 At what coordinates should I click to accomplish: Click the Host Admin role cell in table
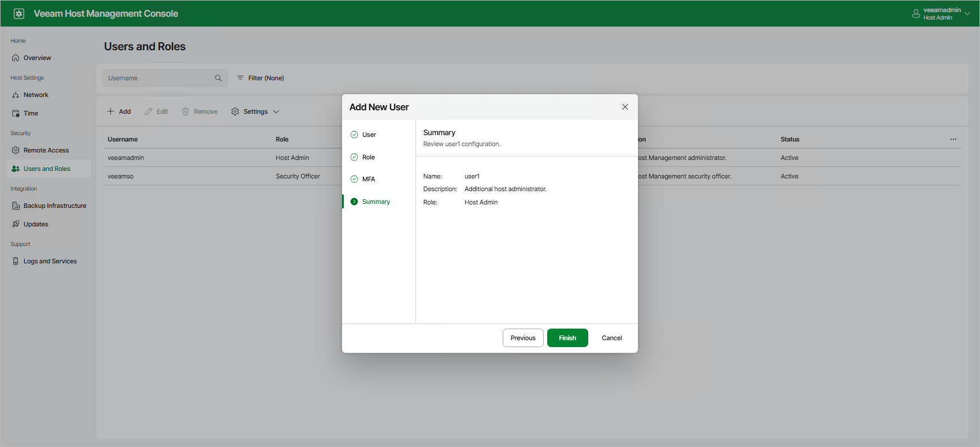click(x=292, y=158)
